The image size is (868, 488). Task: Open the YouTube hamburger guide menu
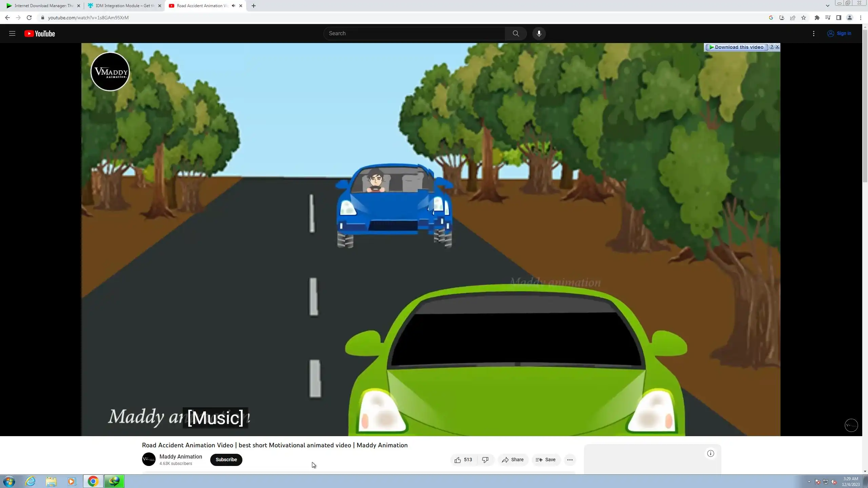tap(12, 33)
